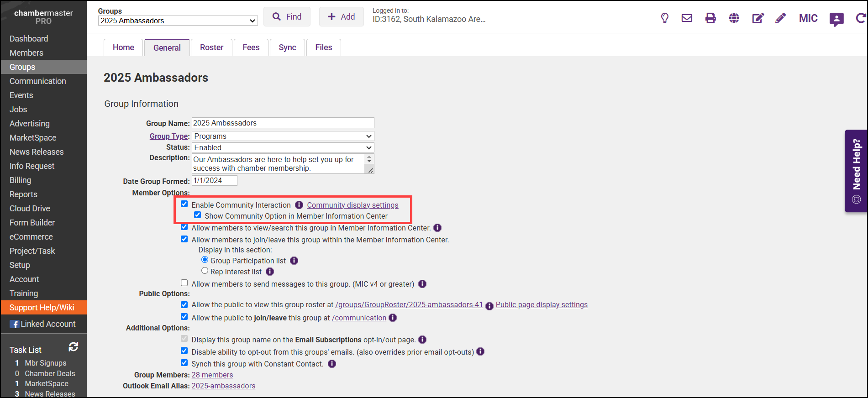The image size is (868, 398).
Task: Enable Allow members to send messages checkbox
Action: (184, 283)
